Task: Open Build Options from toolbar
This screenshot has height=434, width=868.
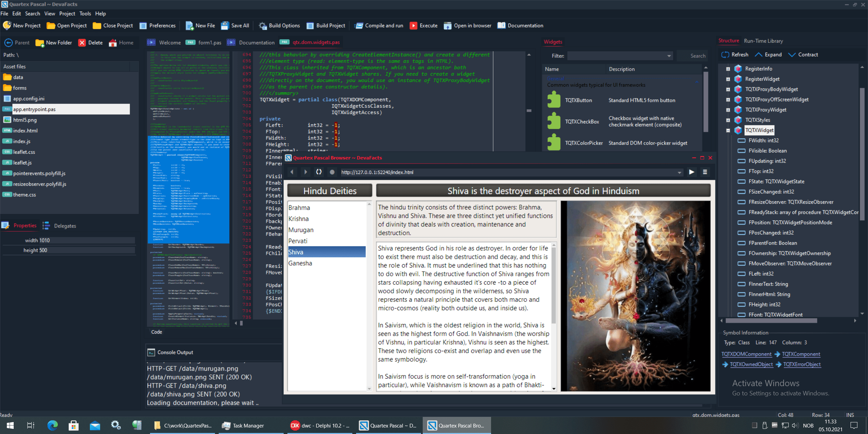Action: point(262,26)
